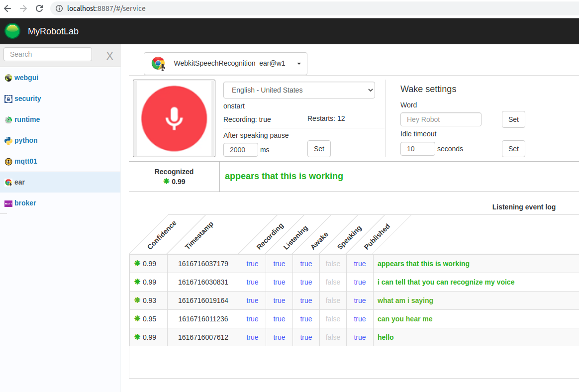Click the green asterisk in the 'hello' row

[137, 337]
